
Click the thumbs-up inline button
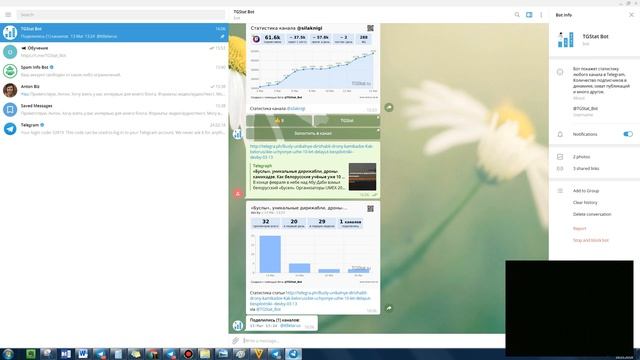pos(279,120)
